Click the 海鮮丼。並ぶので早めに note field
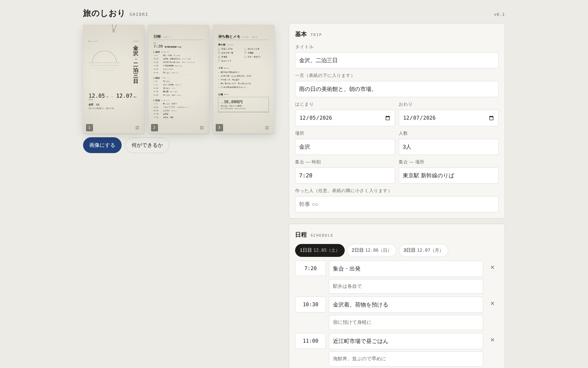 coord(406,359)
